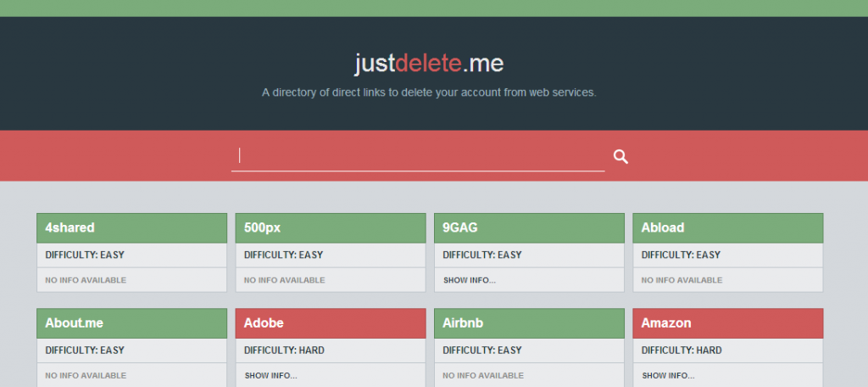868x387 pixels.
Task: Click Difficulty: Easy on Airbnb card
Action: (x=482, y=351)
